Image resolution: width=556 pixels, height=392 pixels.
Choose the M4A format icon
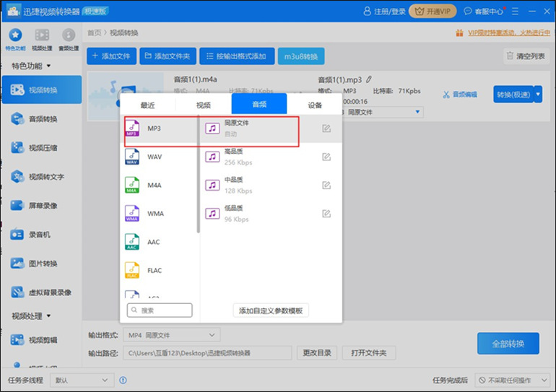[x=132, y=185]
